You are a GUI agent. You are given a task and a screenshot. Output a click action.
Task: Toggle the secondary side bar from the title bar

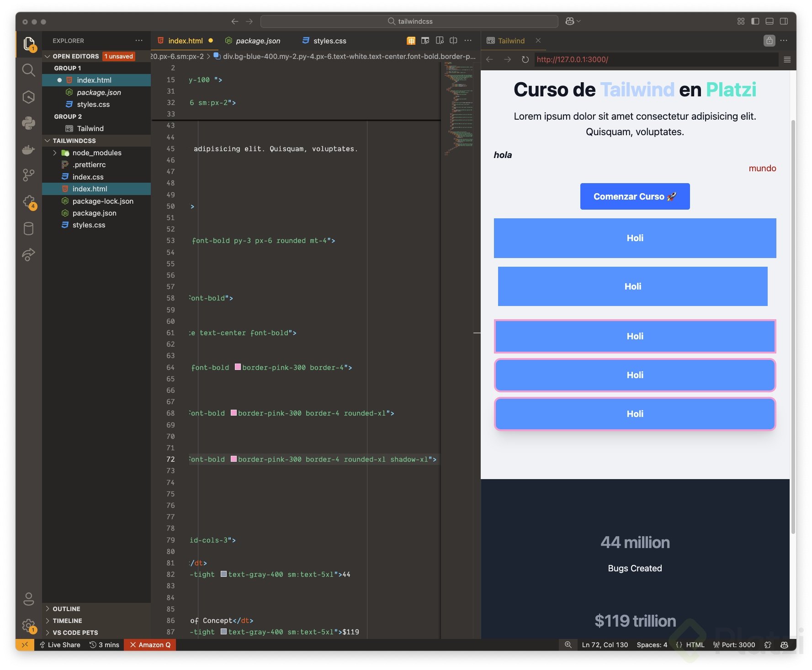(x=784, y=21)
